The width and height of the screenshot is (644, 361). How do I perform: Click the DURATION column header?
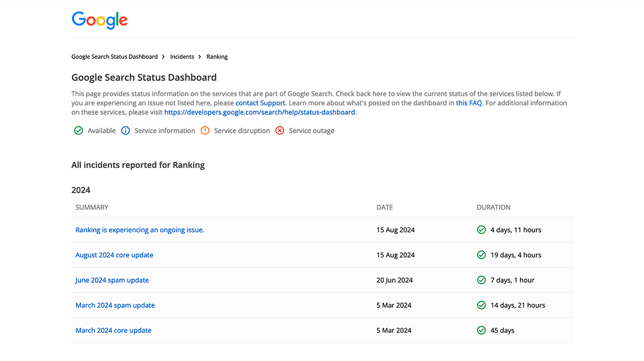(x=493, y=207)
